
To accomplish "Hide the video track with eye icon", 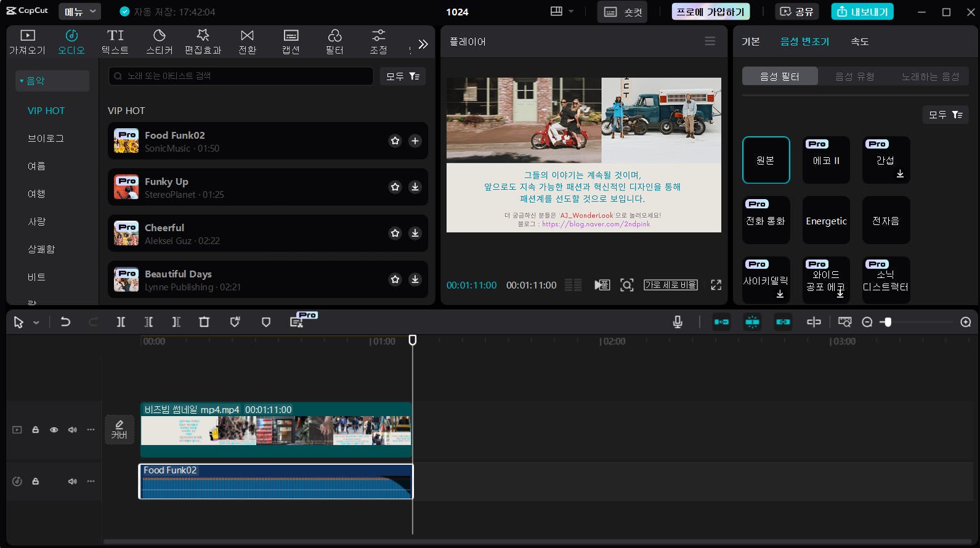I will (x=54, y=430).
